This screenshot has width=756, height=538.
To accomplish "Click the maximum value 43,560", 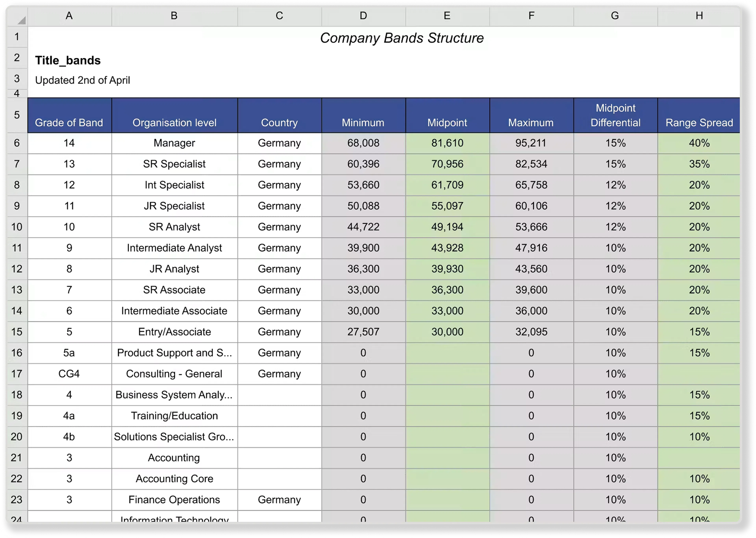I will point(531,269).
